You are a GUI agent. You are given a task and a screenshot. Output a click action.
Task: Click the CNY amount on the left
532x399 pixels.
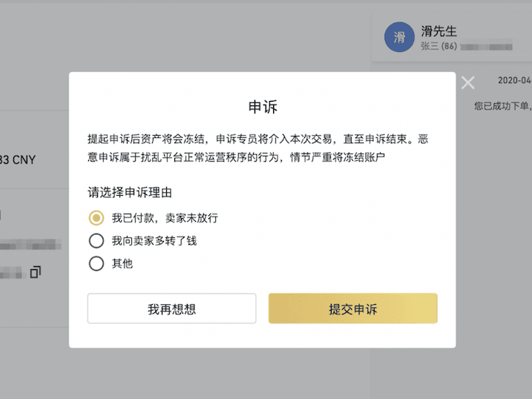[18, 159]
